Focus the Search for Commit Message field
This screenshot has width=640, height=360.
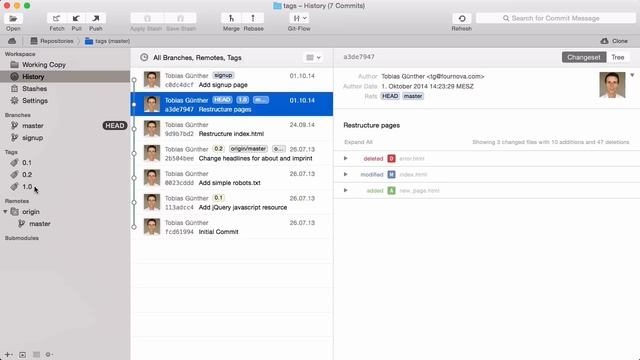coord(556,18)
